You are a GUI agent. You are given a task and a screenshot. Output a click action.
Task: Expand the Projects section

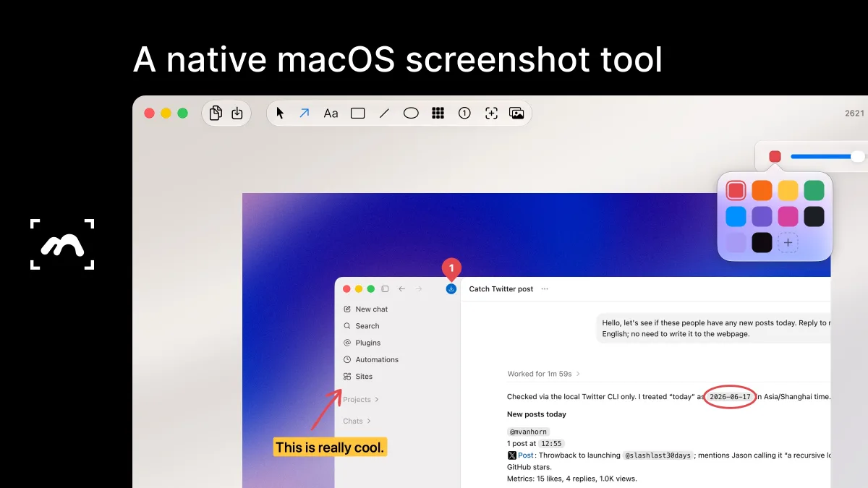[361, 400]
